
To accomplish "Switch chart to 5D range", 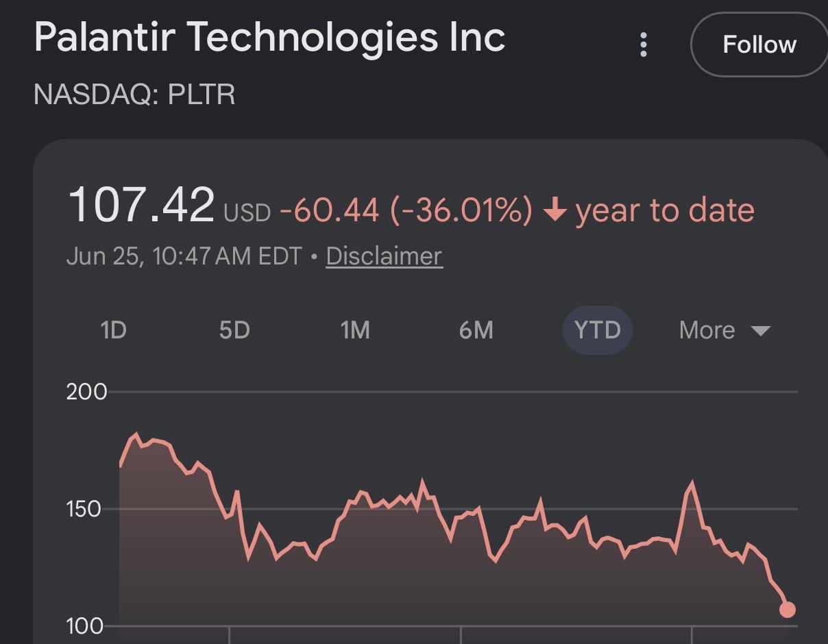I will coord(234,330).
